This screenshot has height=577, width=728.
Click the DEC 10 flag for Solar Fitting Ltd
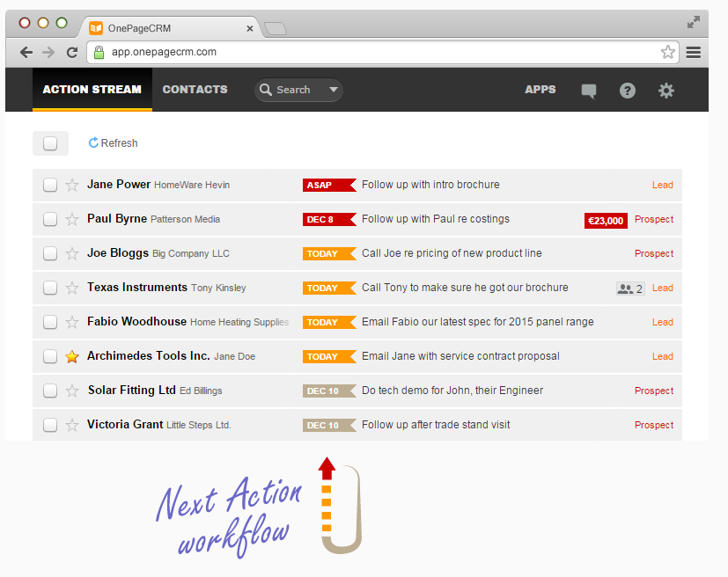tap(329, 391)
